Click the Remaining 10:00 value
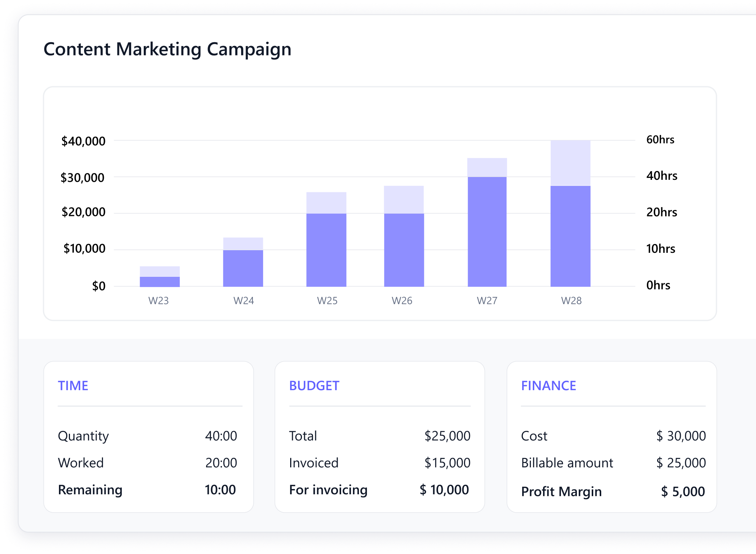Screen dimensions: 756x554 (x=220, y=490)
